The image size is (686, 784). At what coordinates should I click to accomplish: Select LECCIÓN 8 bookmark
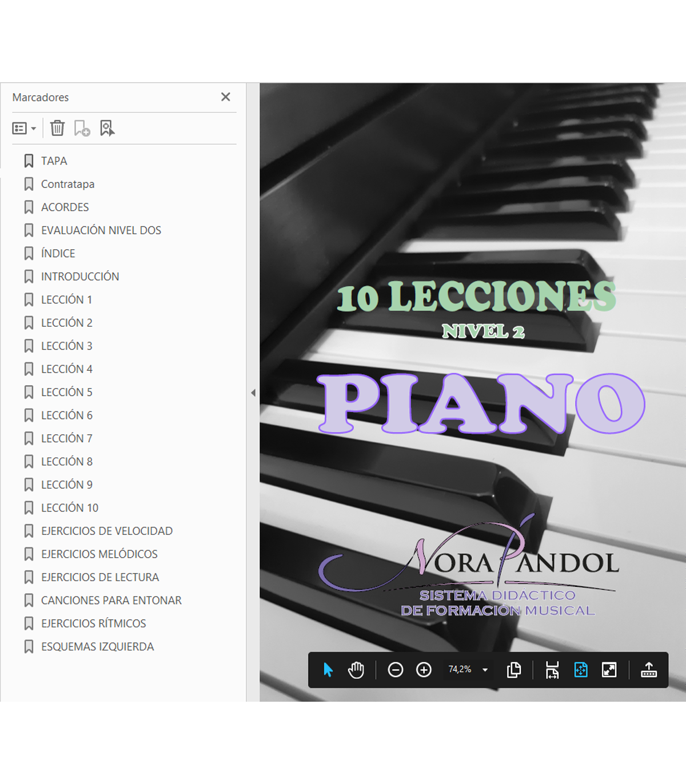pos(66,462)
